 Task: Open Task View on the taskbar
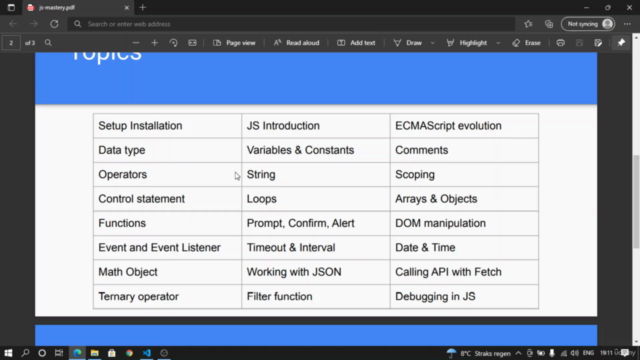(59, 353)
